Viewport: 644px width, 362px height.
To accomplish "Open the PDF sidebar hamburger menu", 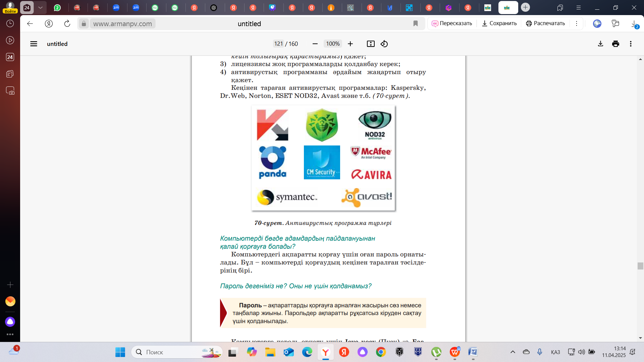I will [x=34, y=44].
